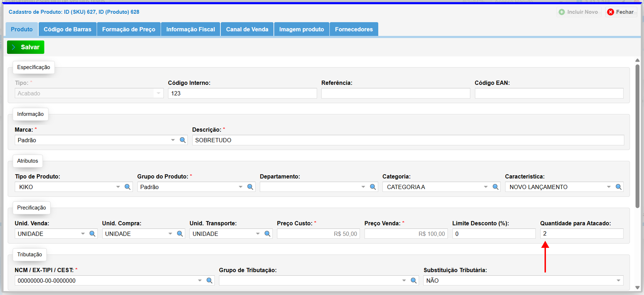The image size is (644, 295).
Task: Open the Informação Fiscal tab
Action: tap(191, 29)
